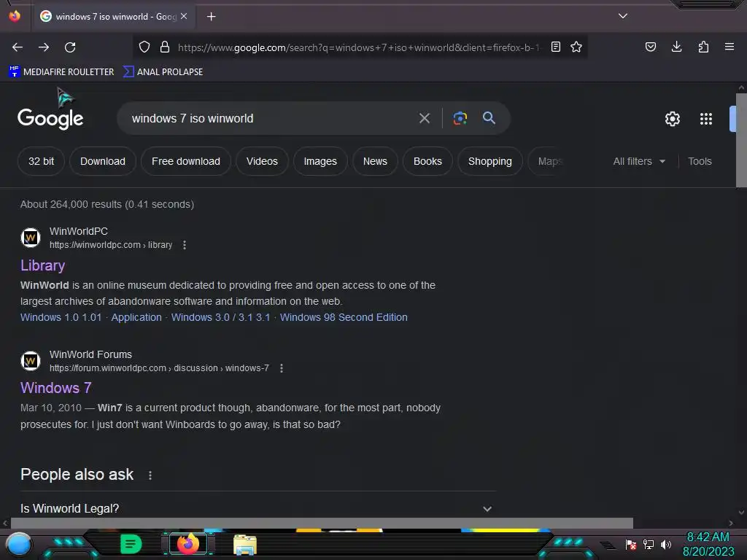Click the WinWorldPC site favicon
This screenshot has width=747, height=560.
tap(31, 238)
